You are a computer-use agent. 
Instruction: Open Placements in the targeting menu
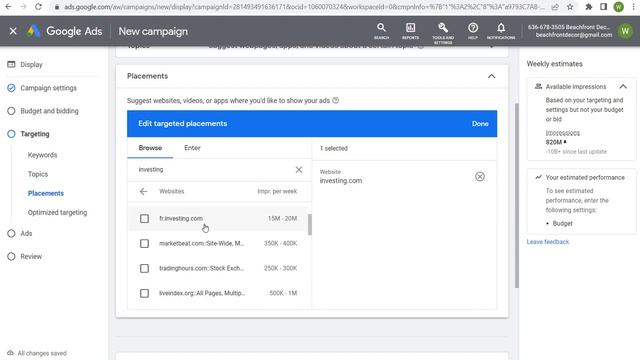click(46, 193)
